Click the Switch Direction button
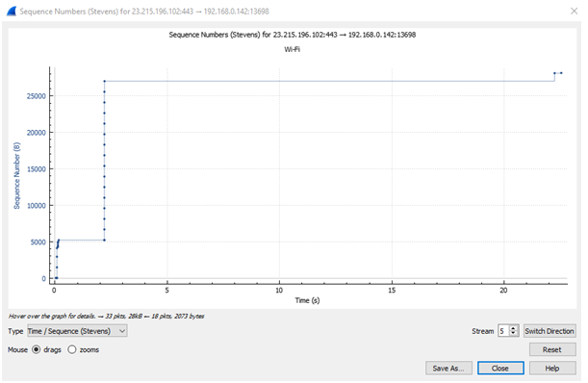Screen dimensions: 588x383 pos(549,331)
